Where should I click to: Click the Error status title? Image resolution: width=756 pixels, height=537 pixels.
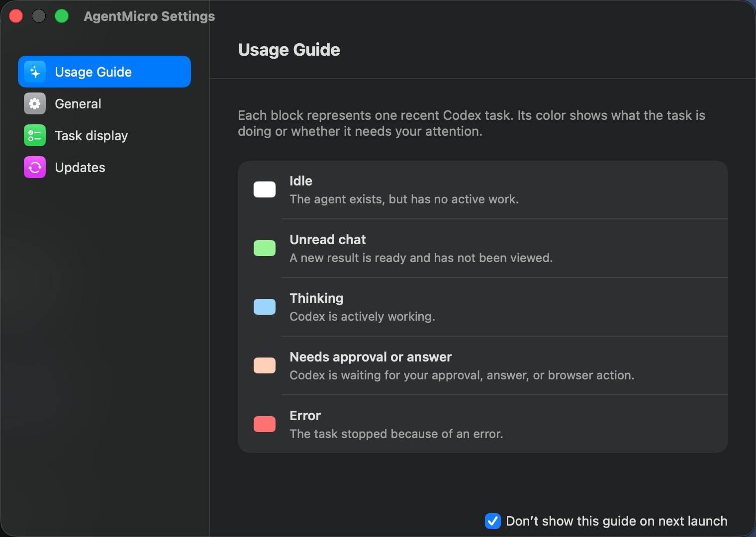(305, 416)
